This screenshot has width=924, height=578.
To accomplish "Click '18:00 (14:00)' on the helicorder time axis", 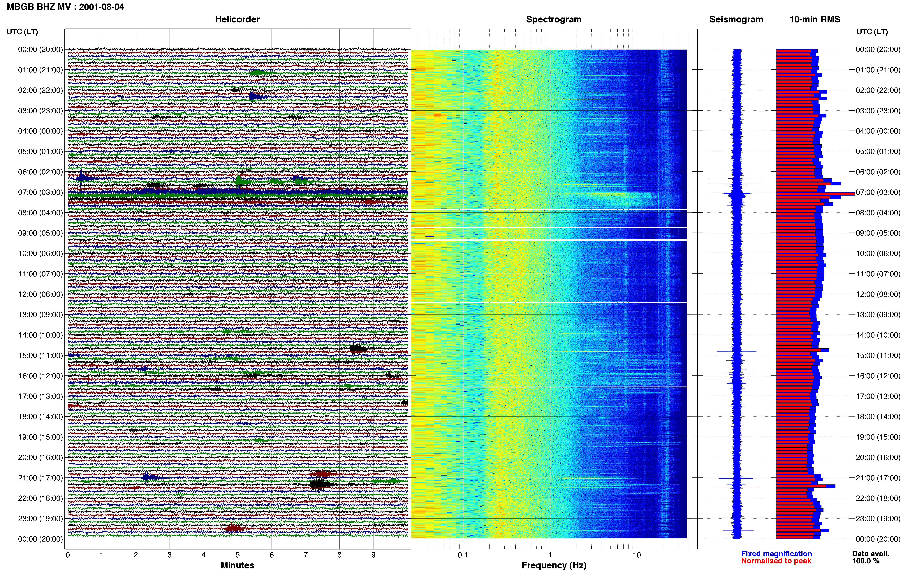I will pos(41,417).
